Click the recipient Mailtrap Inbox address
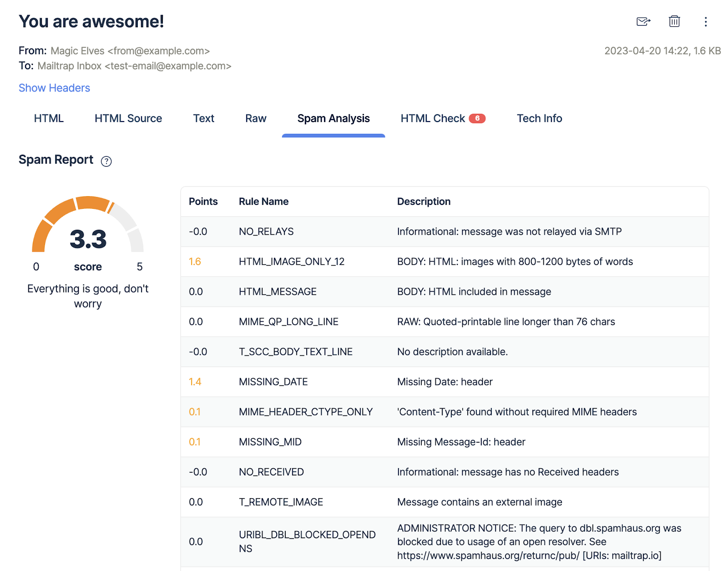 point(134,66)
